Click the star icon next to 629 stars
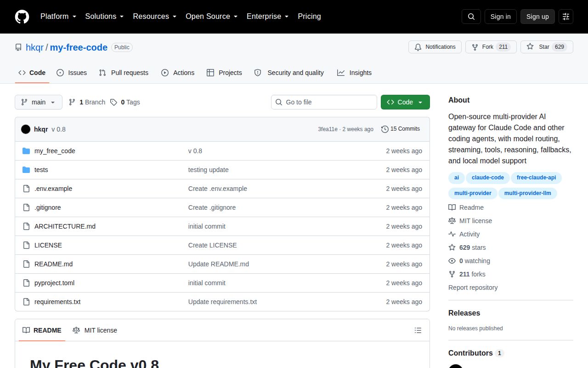Image resolution: width=588 pixels, height=368 pixels. [x=452, y=247]
